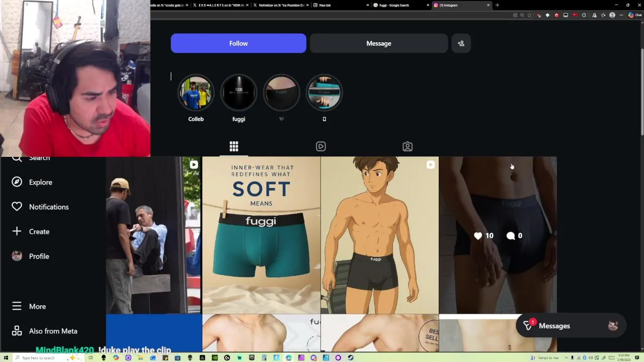Open the partially visible 'BEST SELLER' post
Viewport: 644px width, 362px height.
[x=379, y=333]
